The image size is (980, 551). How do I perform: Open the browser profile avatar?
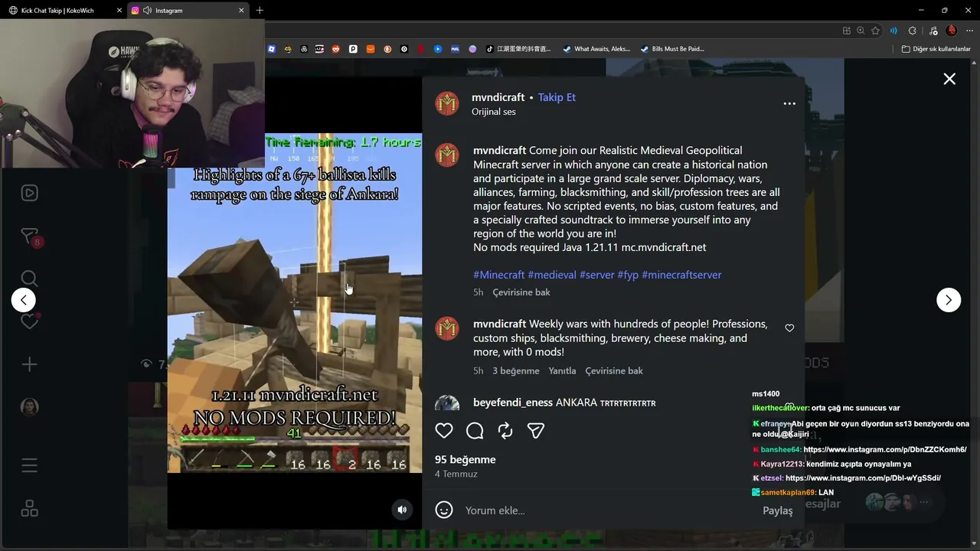click(x=952, y=31)
